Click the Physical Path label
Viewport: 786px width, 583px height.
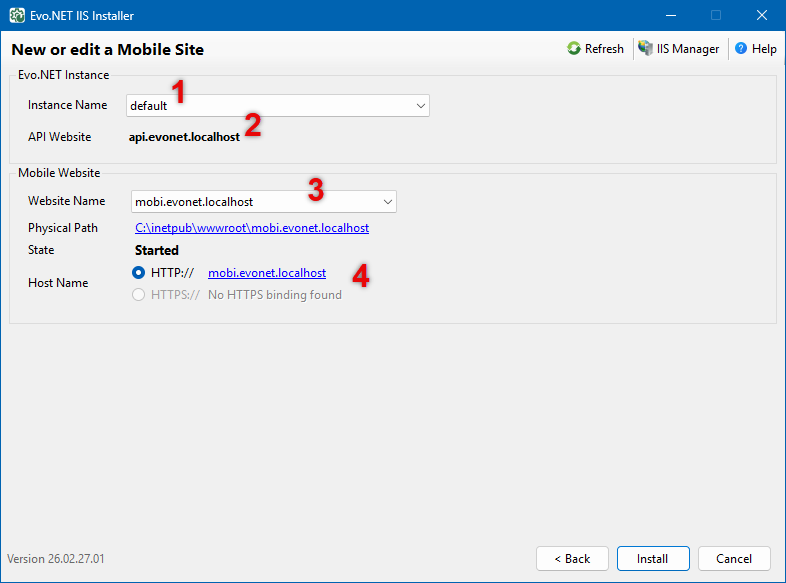click(63, 228)
